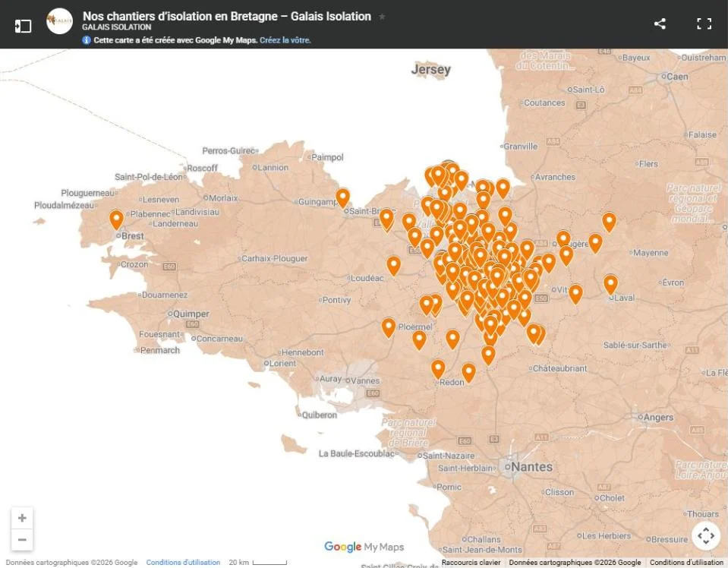Click the Concarneau town label
This screenshot has width=728, height=568.
point(219,339)
